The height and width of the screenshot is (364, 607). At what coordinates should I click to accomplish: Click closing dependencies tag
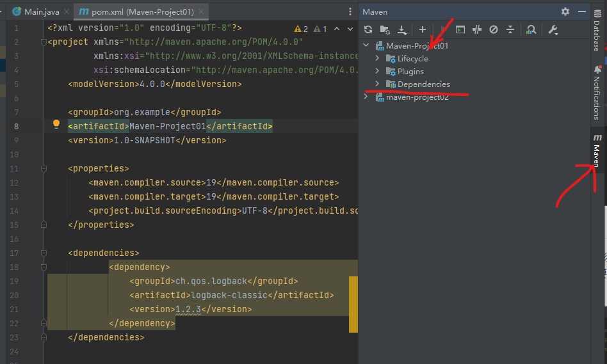(x=106, y=337)
